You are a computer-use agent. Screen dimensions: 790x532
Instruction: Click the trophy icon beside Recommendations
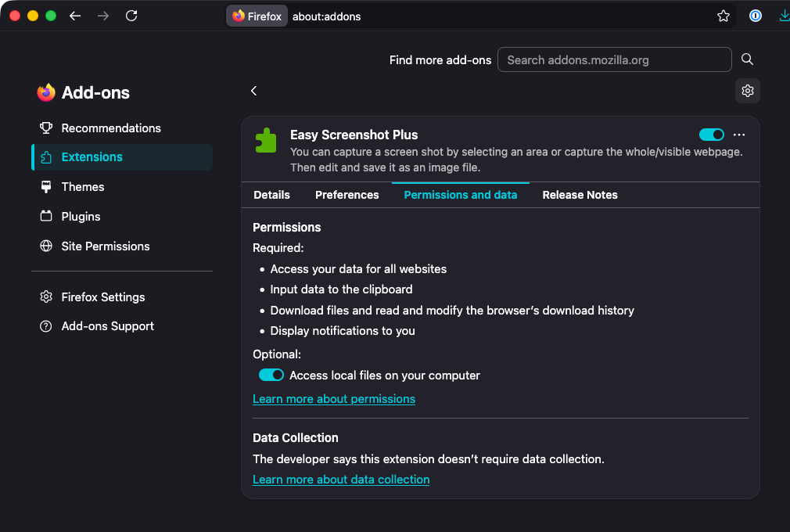[x=46, y=128]
